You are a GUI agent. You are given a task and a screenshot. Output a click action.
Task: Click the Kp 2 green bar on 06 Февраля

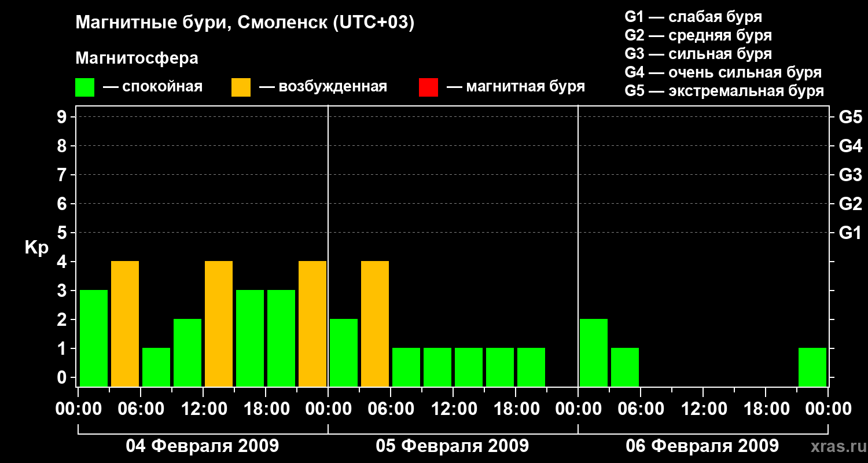(594, 352)
